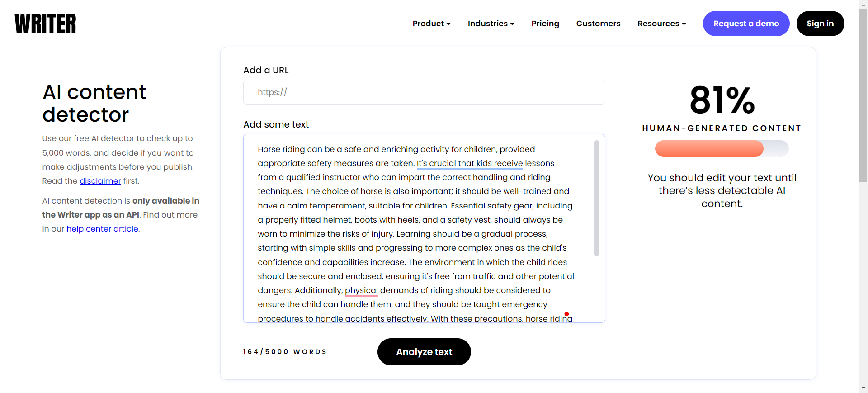Click the red dot grammar indicator

(x=566, y=314)
